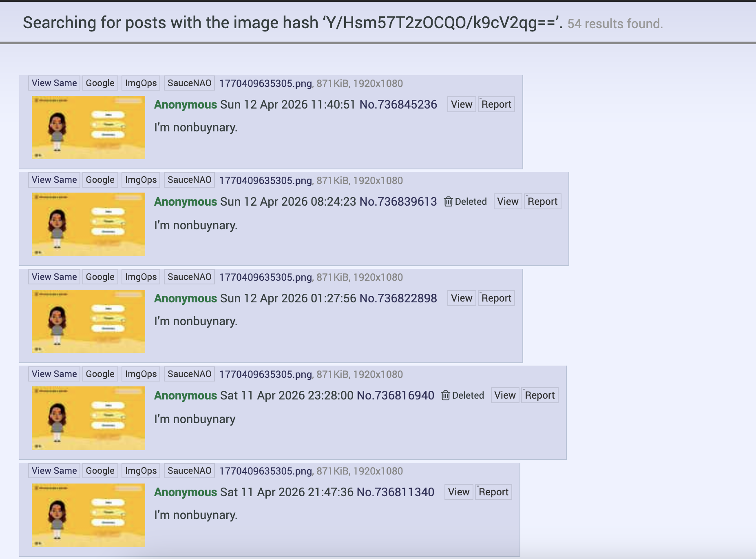
Task: Open the thumbnail of post No.736822898
Action: pyautogui.click(x=88, y=321)
